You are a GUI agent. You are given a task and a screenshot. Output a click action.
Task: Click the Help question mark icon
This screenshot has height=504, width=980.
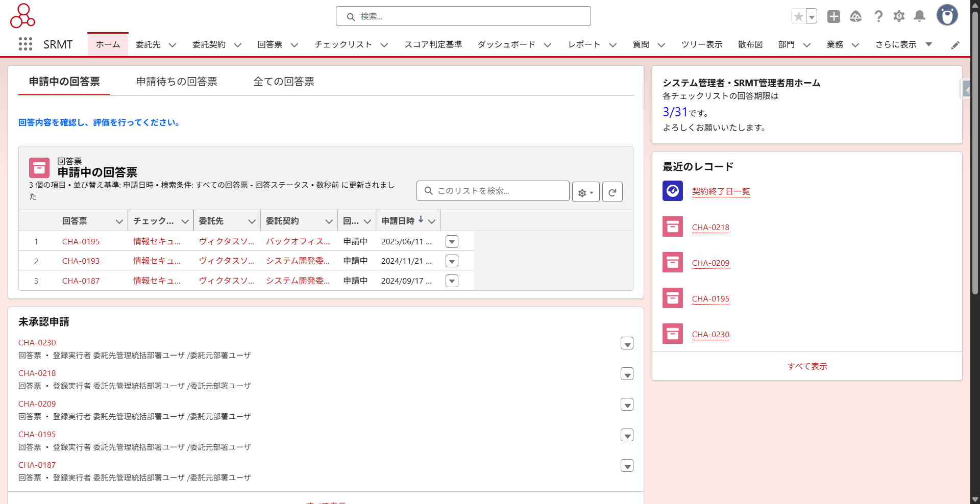[878, 16]
